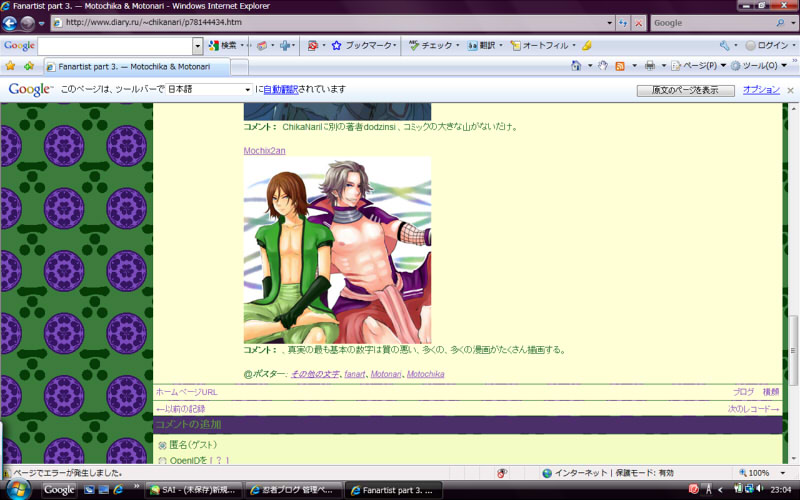Click the Print icon
The height and width of the screenshot is (500, 800).
click(649, 66)
